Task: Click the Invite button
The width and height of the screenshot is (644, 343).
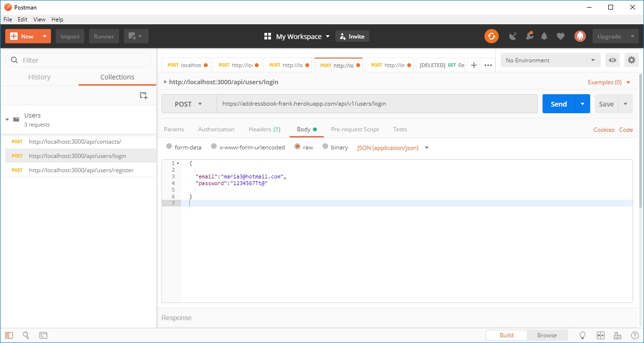Action: click(352, 36)
